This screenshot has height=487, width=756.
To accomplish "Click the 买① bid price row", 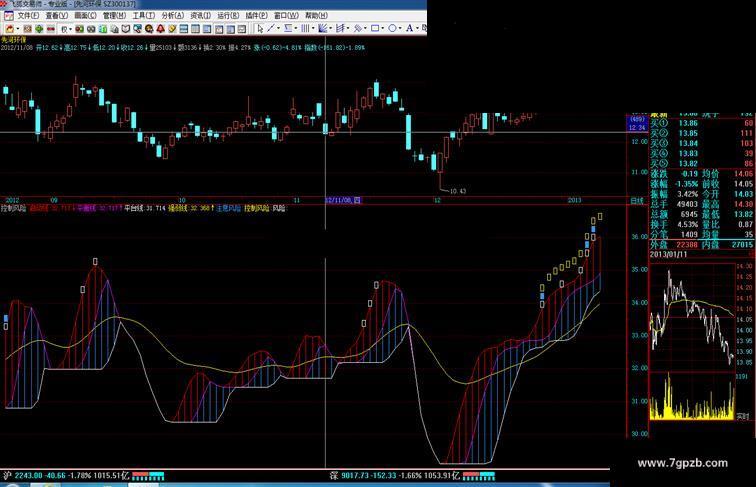I will (702, 123).
